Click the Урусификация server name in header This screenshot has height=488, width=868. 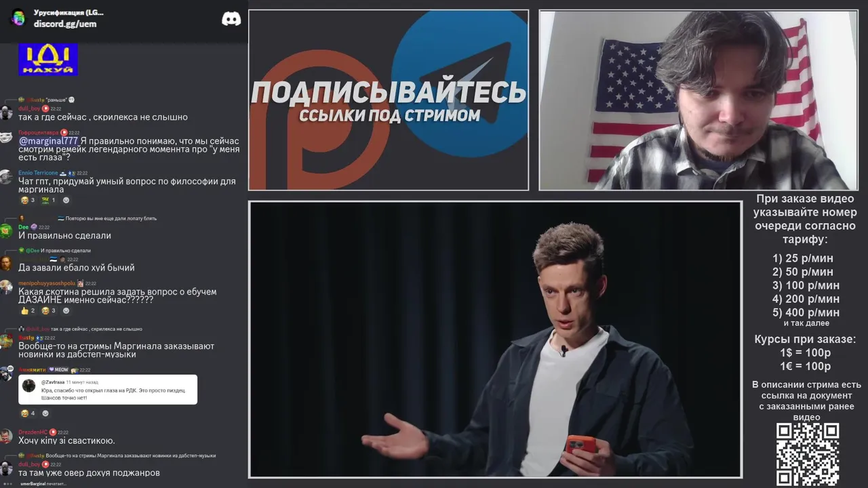point(68,12)
